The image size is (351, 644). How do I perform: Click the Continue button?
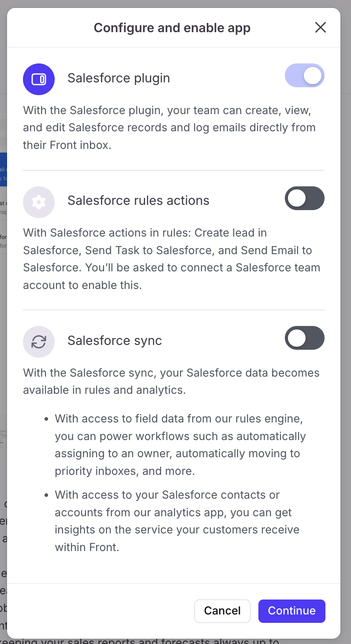coord(291,611)
